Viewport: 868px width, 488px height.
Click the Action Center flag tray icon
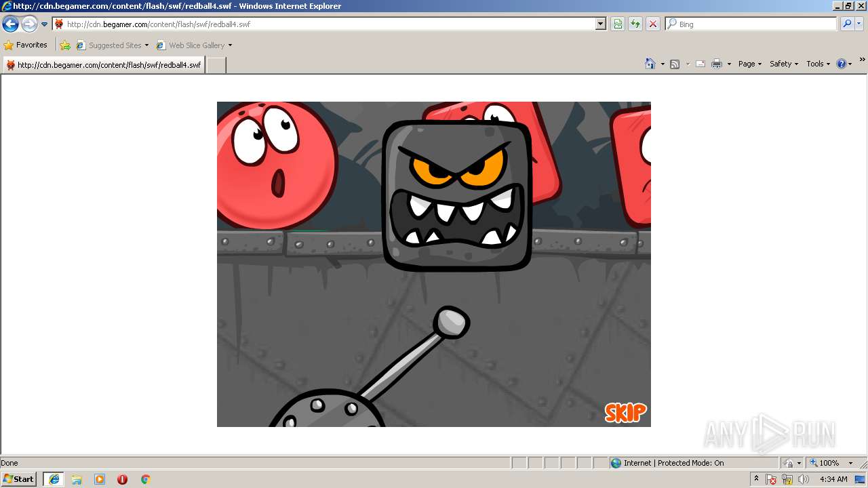click(772, 479)
